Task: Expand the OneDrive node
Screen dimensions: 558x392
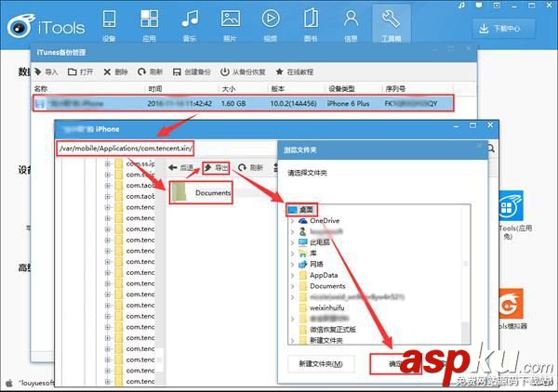Action: pyautogui.click(x=293, y=221)
